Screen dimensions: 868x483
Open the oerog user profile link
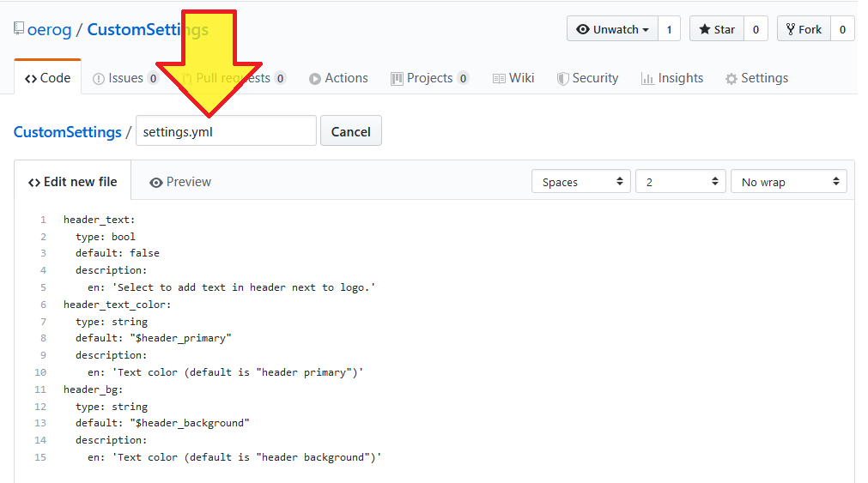[x=49, y=29]
